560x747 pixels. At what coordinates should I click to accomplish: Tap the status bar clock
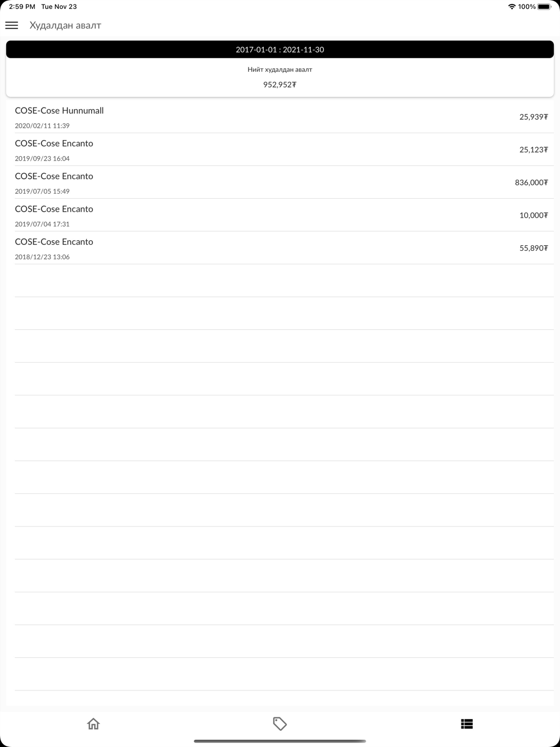[x=22, y=7]
